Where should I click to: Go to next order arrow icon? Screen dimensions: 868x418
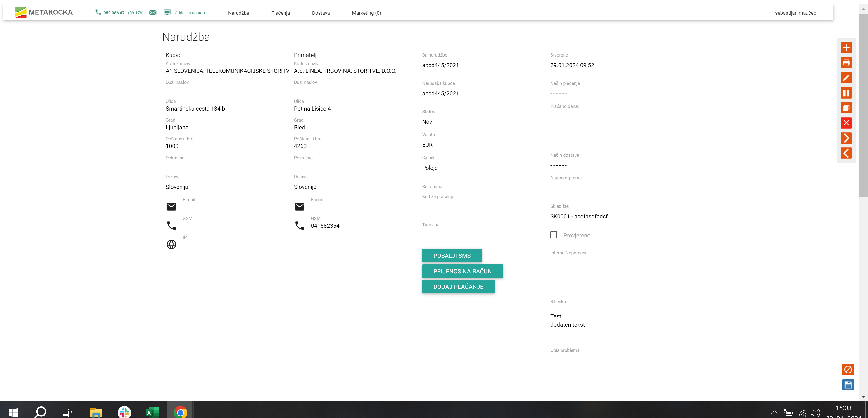point(846,138)
